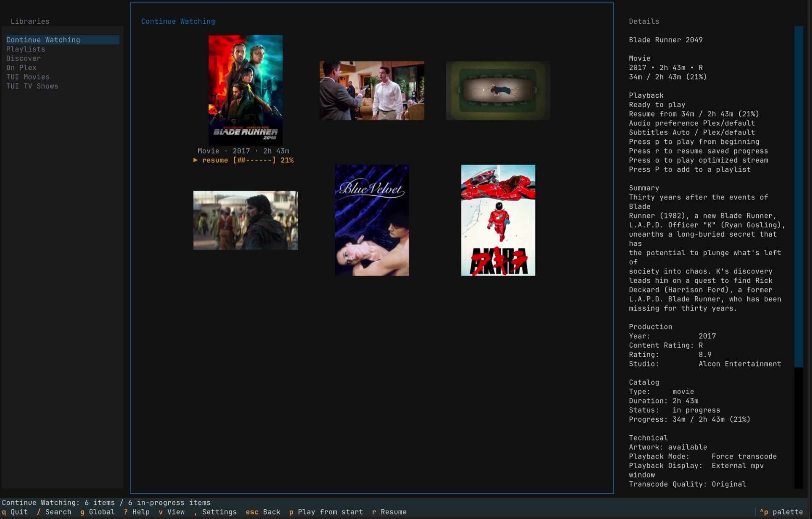Click 'Transcode Quality: Original' line
Image resolution: width=812 pixels, height=519 pixels.
[x=687, y=484]
